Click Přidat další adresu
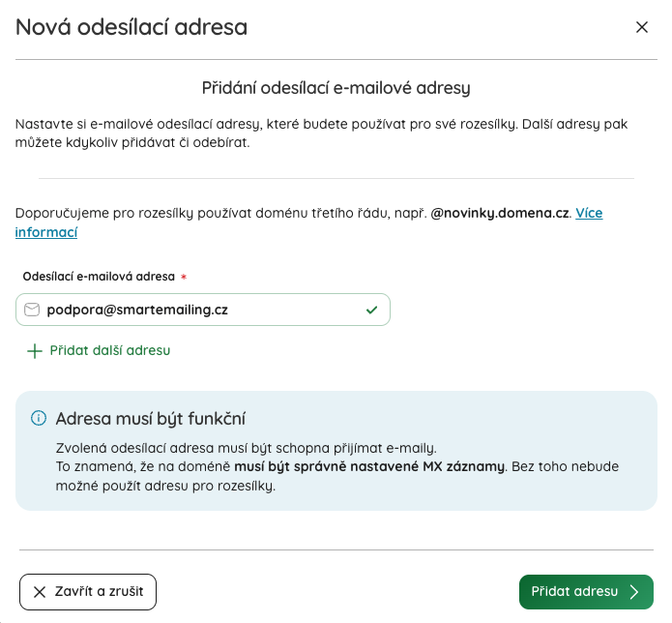The image size is (672, 623). (99, 351)
